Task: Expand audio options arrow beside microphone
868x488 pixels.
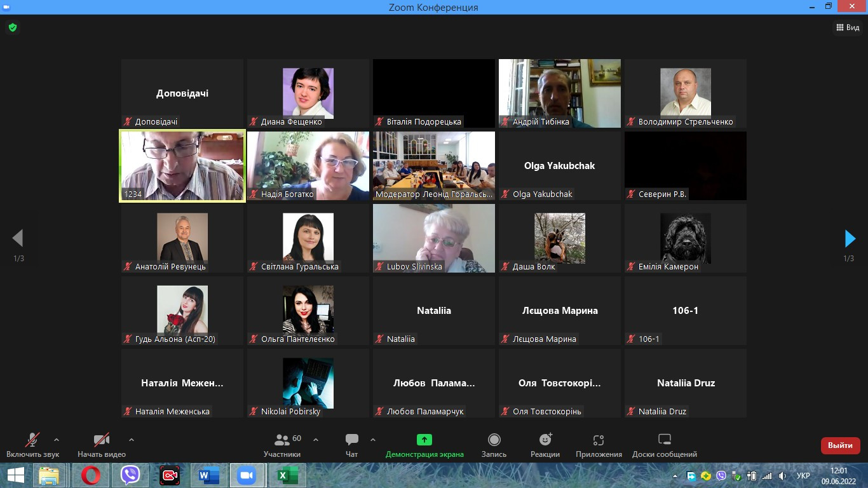Action: (x=57, y=440)
